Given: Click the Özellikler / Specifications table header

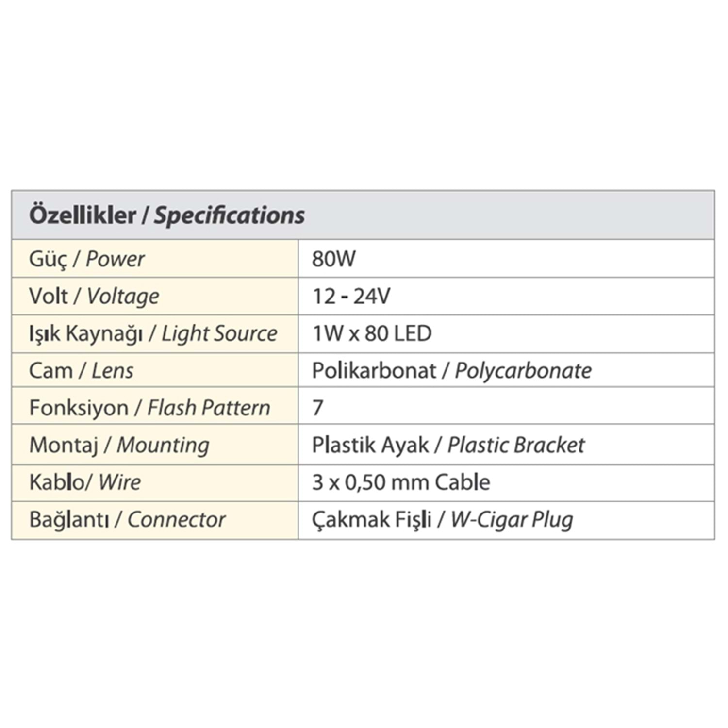Looking at the screenshot, I should click(167, 215).
